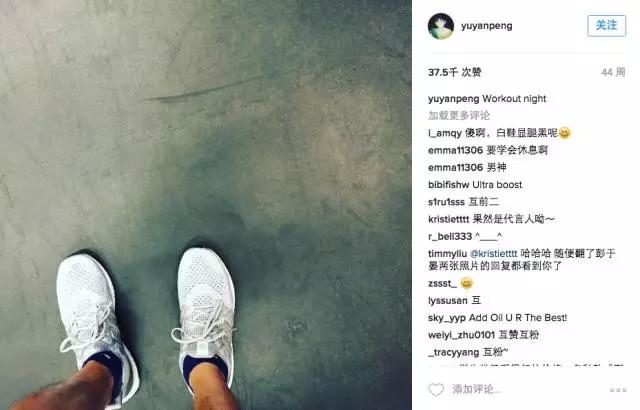This screenshot has width=640, height=410.
Task: Open bibifishw's profile from Ultra boost comment
Action: coord(449,185)
